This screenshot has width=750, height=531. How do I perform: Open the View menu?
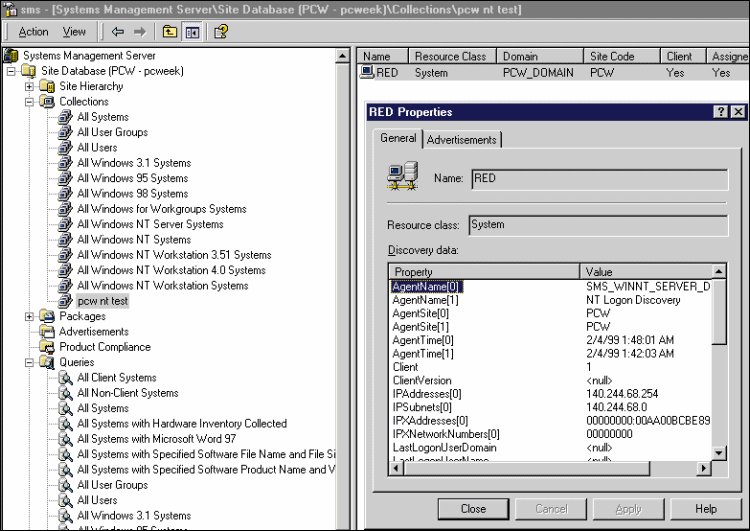click(74, 32)
